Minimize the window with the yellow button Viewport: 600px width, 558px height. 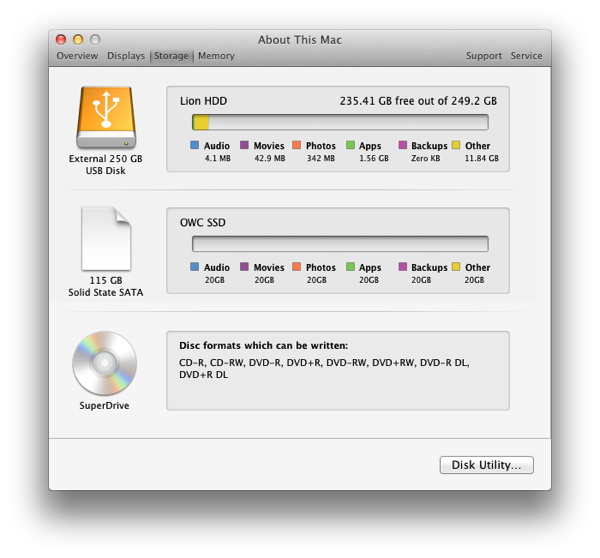click(78, 39)
